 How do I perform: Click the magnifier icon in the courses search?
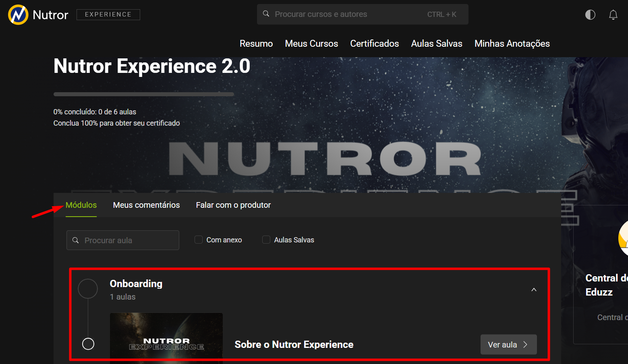click(266, 14)
